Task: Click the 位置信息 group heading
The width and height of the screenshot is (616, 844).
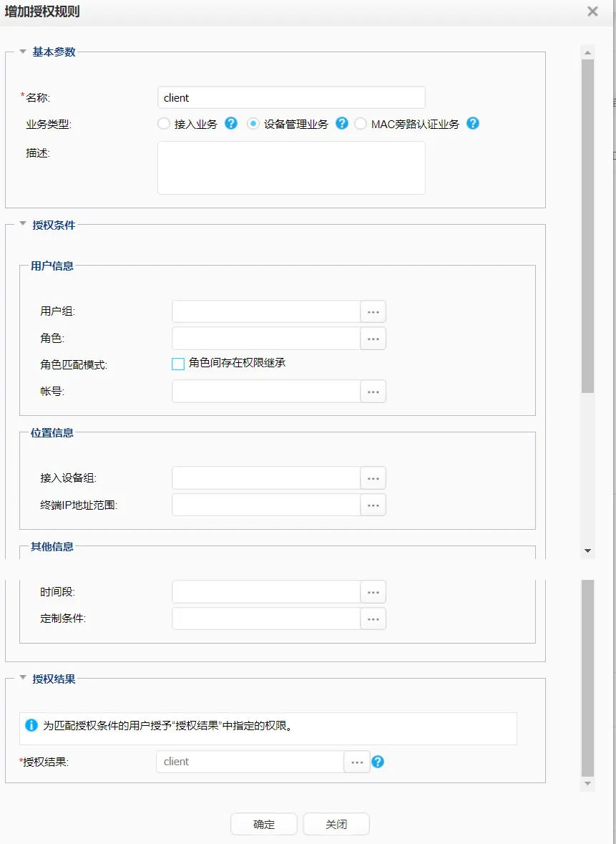Action: (x=52, y=433)
